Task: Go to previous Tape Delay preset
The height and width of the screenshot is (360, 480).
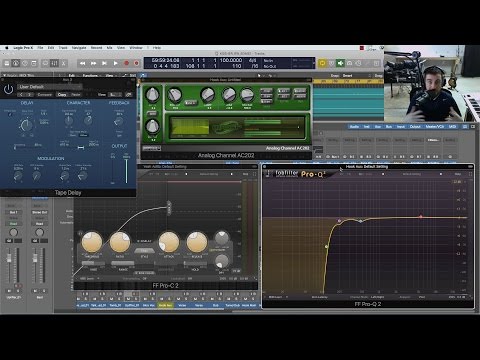Action: (21, 95)
